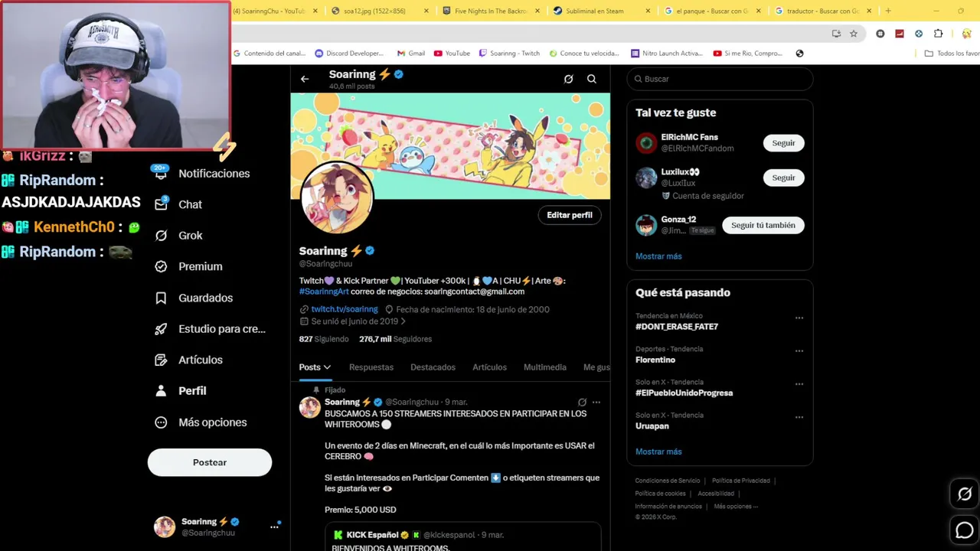The image size is (980, 551).
Task: Open the Perfil person icon
Action: [161, 390]
